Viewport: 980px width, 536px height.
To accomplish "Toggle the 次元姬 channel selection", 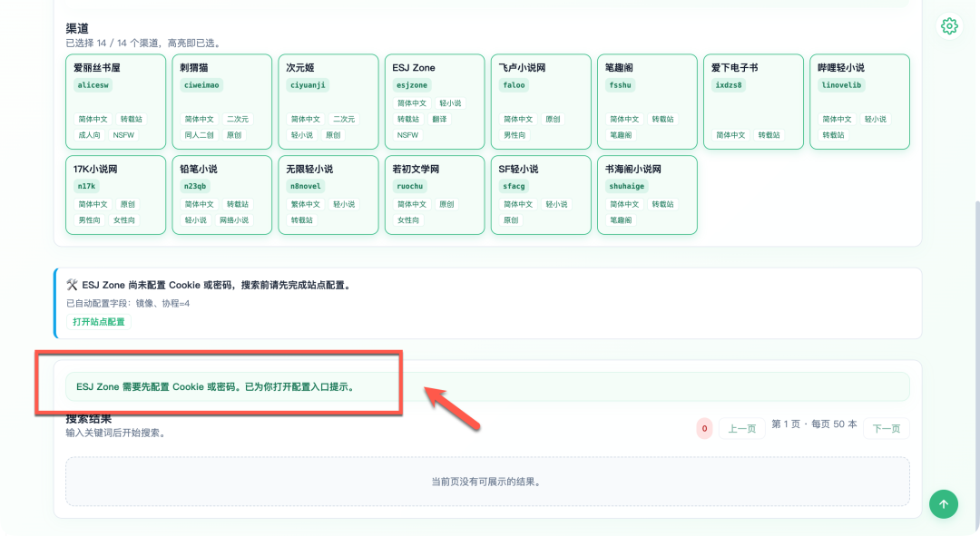I will [x=328, y=102].
